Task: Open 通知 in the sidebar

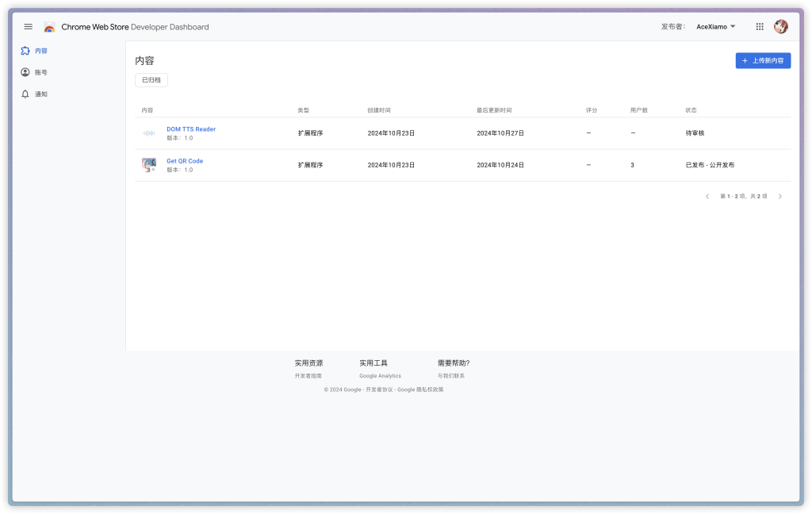Action: [x=40, y=94]
